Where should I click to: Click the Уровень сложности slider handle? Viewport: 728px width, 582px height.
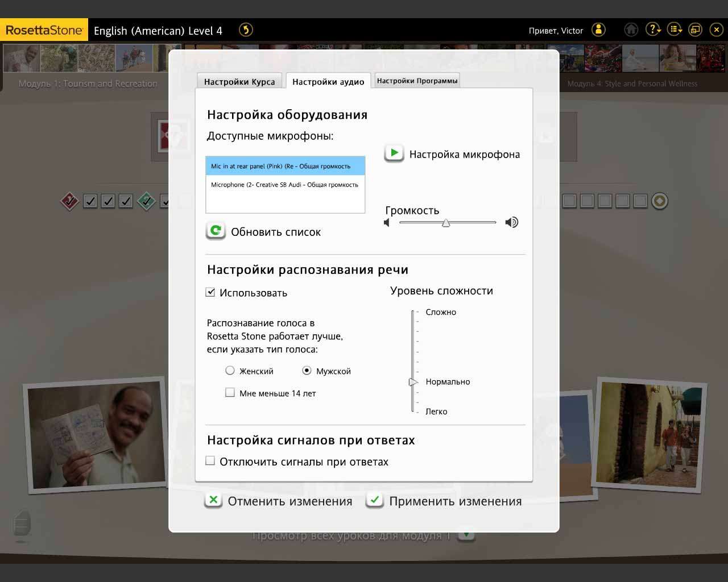point(413,382)
